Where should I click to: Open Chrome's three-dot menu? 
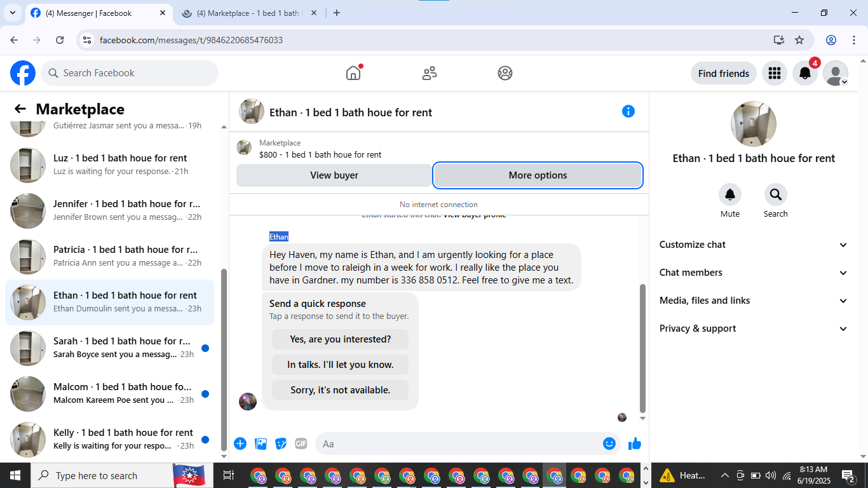coord(853,40)
